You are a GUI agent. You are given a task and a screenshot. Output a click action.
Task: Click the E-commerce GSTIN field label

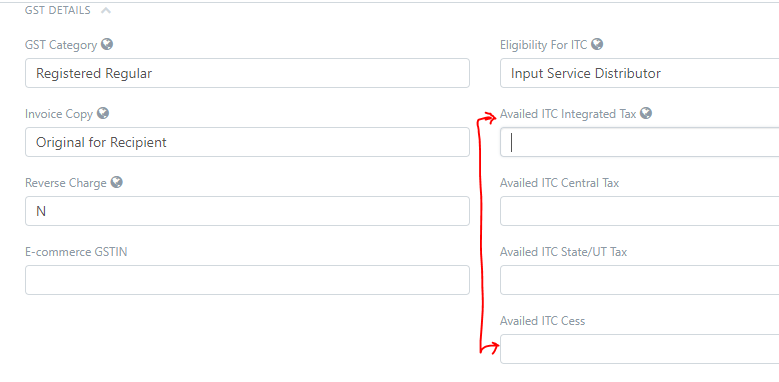tap(76, 252)
